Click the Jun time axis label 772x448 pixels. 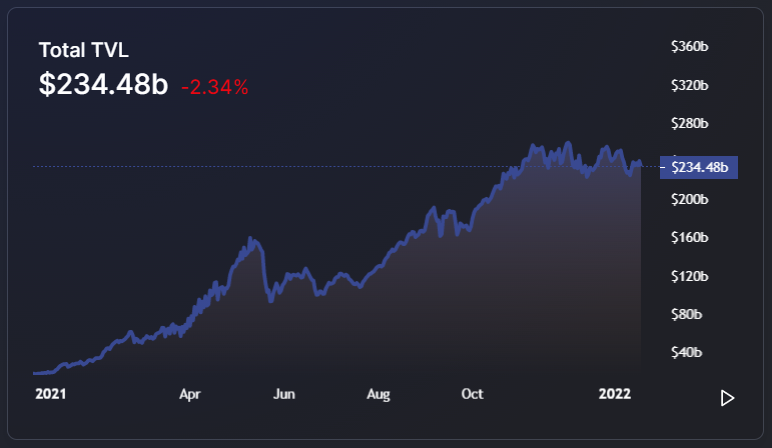click(284, 394)
